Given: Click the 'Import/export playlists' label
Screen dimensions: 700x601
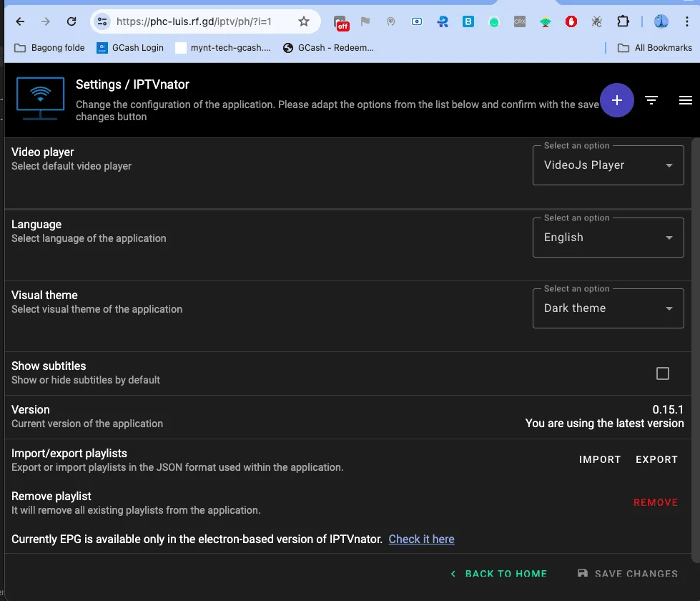Looking at the screenshot, I should click(x=69, y=454).
